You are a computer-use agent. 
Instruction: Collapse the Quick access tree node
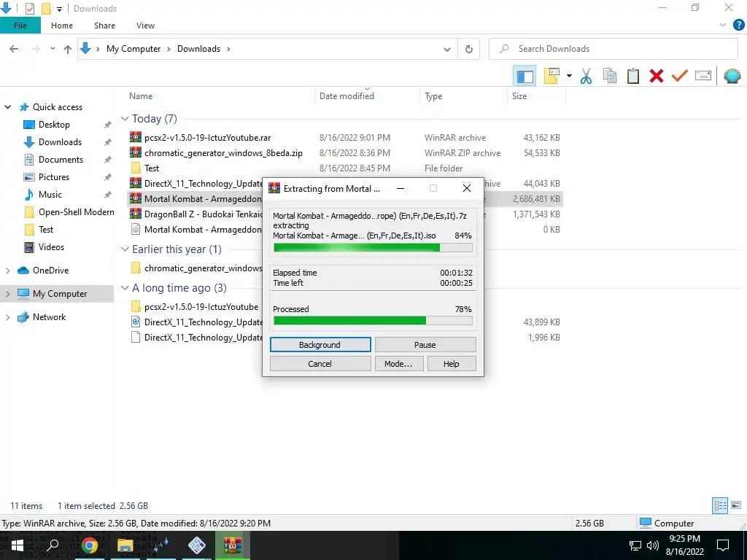tap(7, 107)
